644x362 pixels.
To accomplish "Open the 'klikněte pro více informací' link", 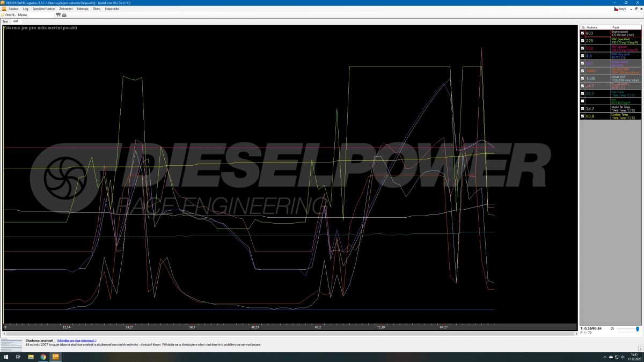I will [77, 341].
